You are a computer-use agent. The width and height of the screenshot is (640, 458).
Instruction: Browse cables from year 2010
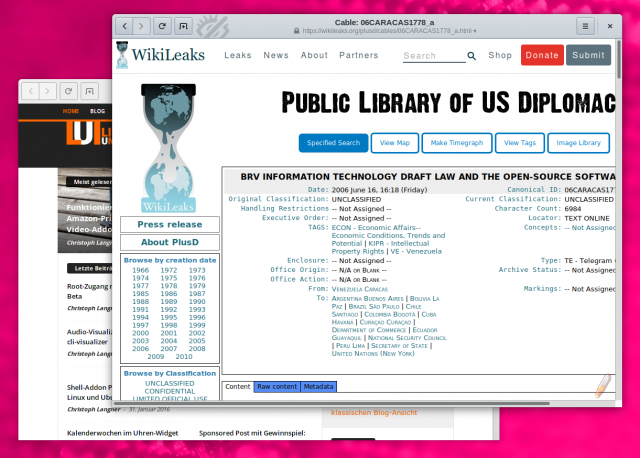184,356
